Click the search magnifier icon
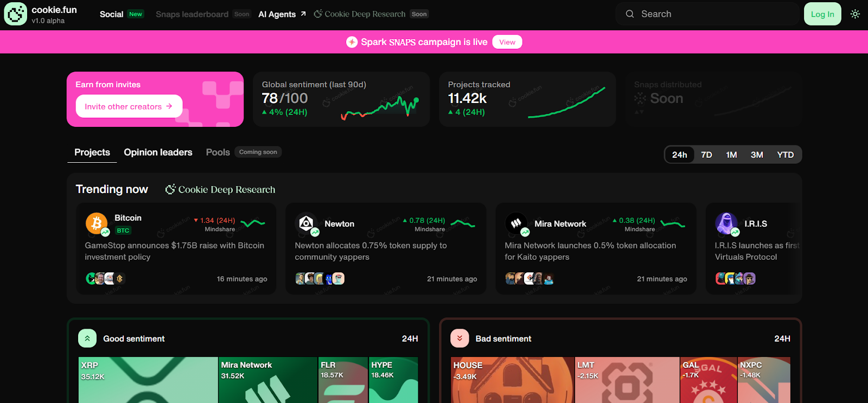This screenshot has width=868, height=403. 630,14
